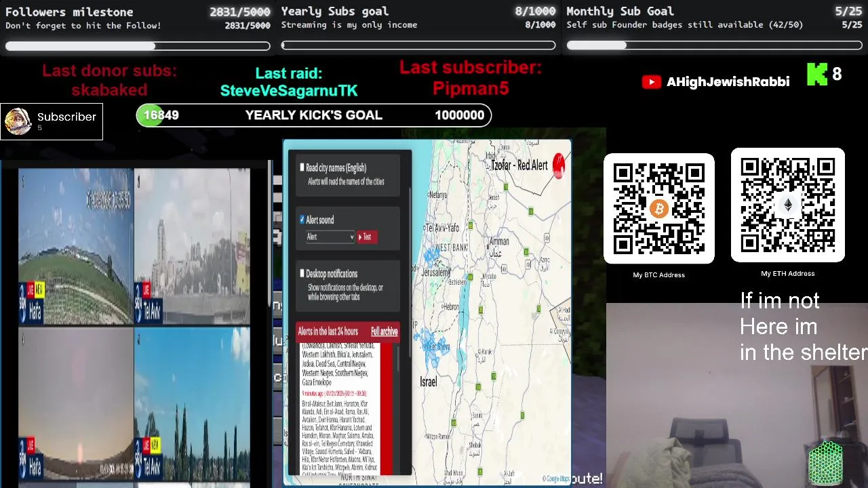The image size is (868, 488).
Task: Click the 'Amman' label on the map
Action: 498,241
